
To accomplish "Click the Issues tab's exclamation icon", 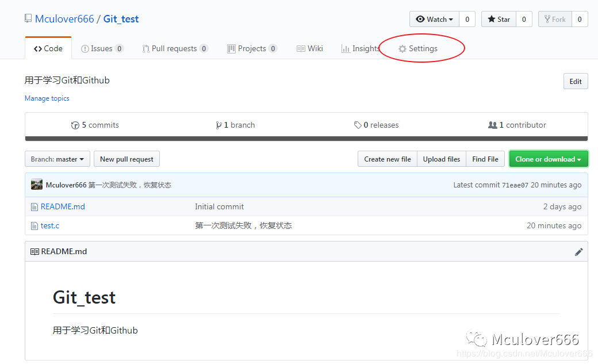I will [85, 49].
